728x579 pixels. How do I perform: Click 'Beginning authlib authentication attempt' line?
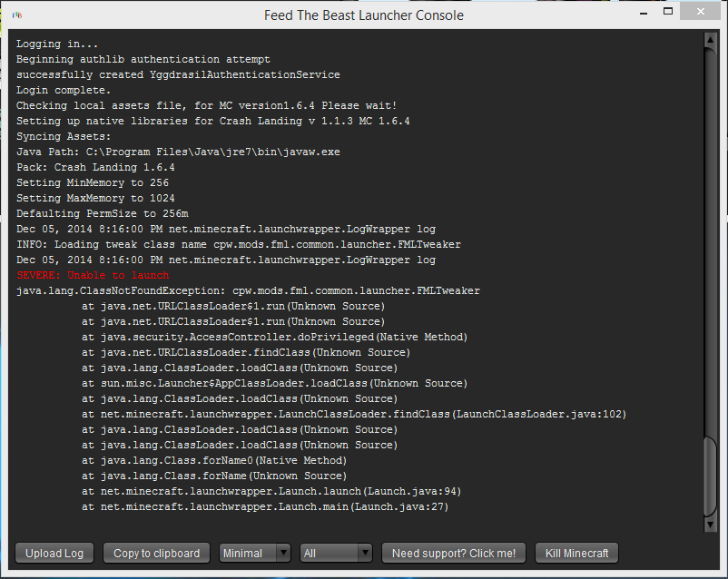[x=143, y=59]
